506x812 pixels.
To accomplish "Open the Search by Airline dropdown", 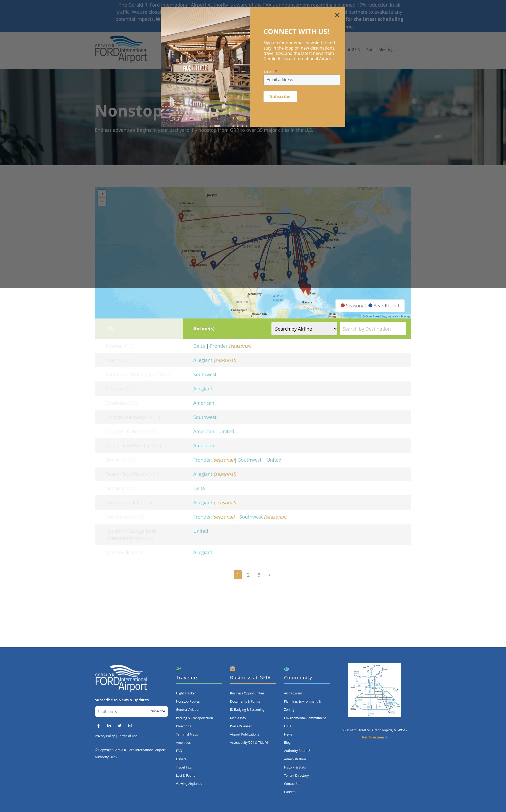I will [304, 329].
